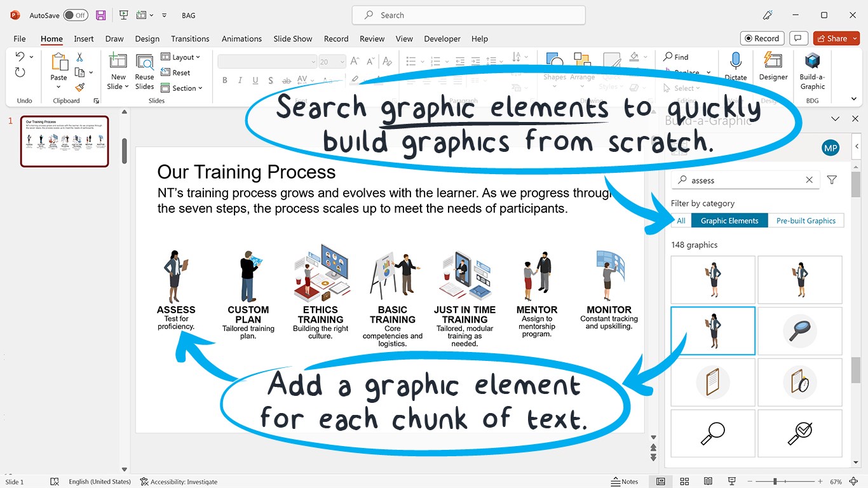Toggle text Shadow
868x488 pixels.
271,80
